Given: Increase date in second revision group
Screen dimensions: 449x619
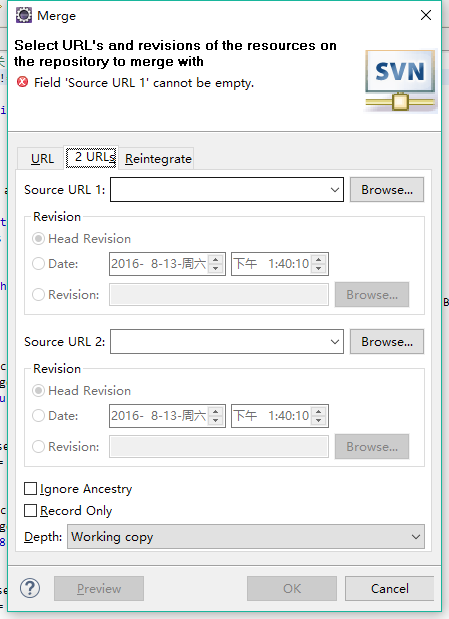Looking at the screenshot, I should click(215, 411).
